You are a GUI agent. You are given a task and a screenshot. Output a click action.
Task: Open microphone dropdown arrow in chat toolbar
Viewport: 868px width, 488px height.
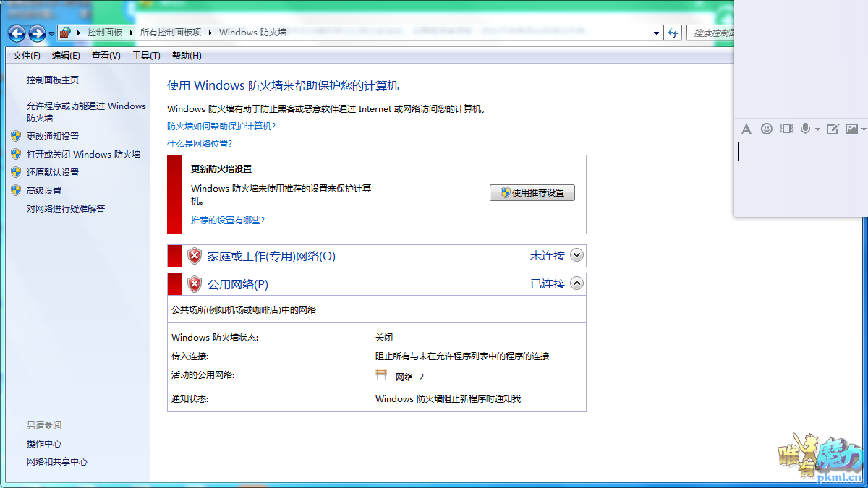817,129
